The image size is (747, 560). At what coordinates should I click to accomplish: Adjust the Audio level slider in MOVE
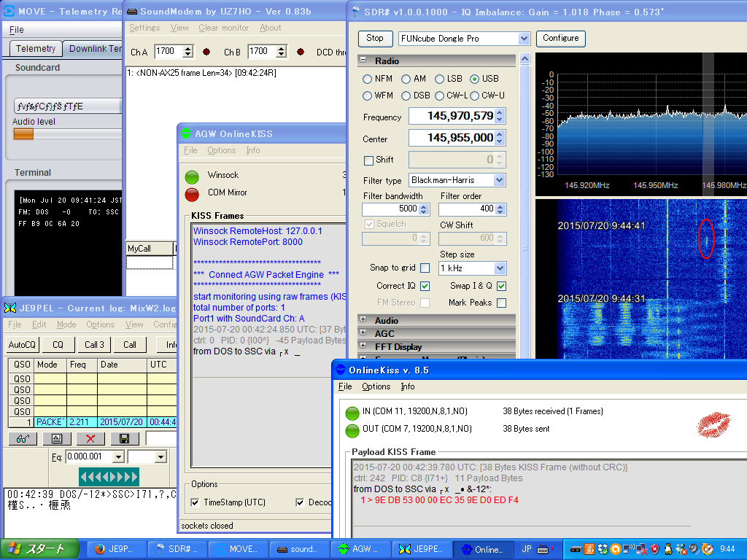[23, 134]
